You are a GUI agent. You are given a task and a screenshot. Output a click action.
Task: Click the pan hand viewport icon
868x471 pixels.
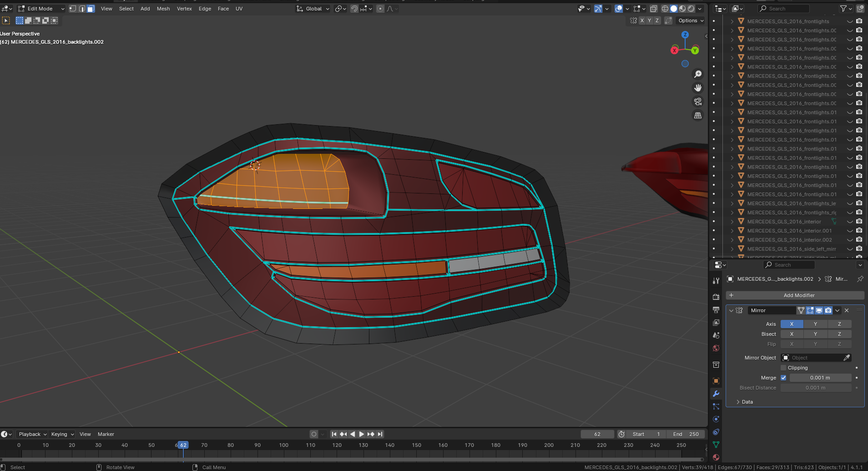[x=698, y=88]
